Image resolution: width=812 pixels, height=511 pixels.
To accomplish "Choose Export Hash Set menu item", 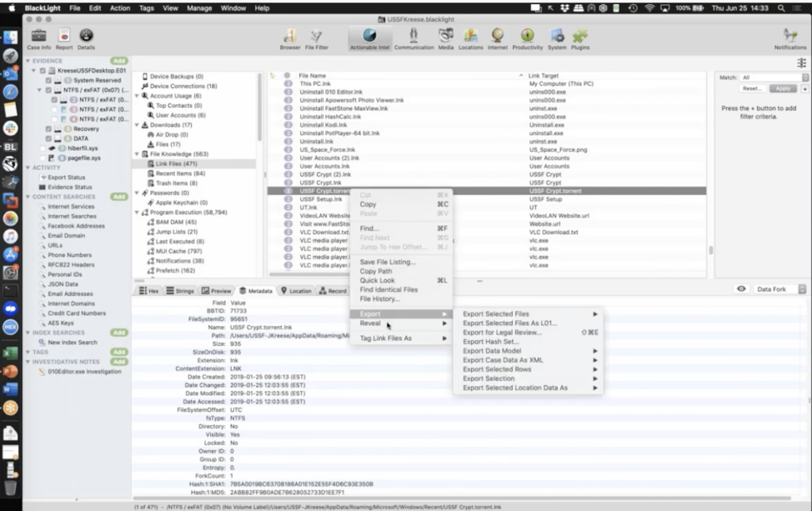I will [x=528, y=341].
